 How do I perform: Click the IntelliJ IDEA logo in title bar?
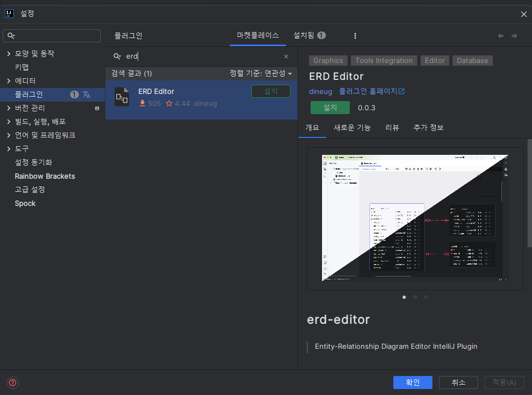(x=9, y=14)
